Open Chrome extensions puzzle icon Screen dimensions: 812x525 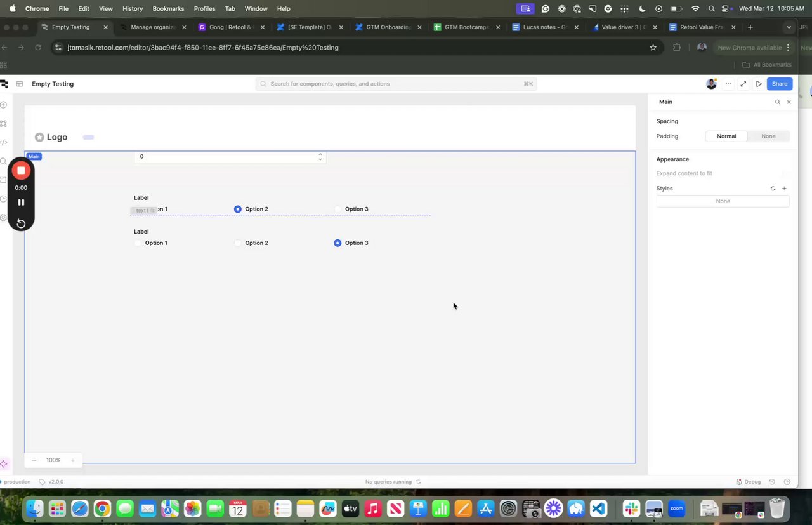[x=677, y=48]
